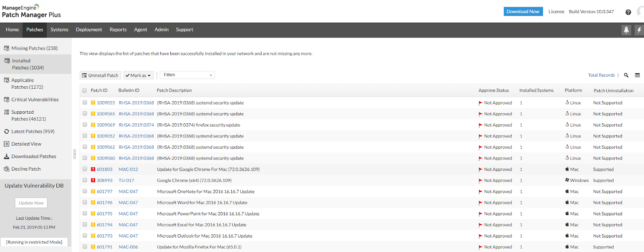Click the Decline Patch sidebar icon
The height and width of the screenshot is (252, 644).
[x=6, y=169]
